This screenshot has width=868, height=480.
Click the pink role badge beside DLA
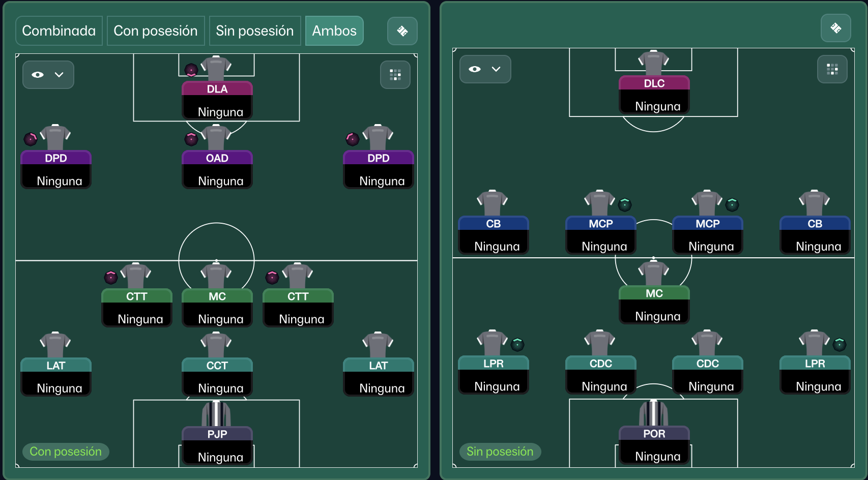[191, 70]
